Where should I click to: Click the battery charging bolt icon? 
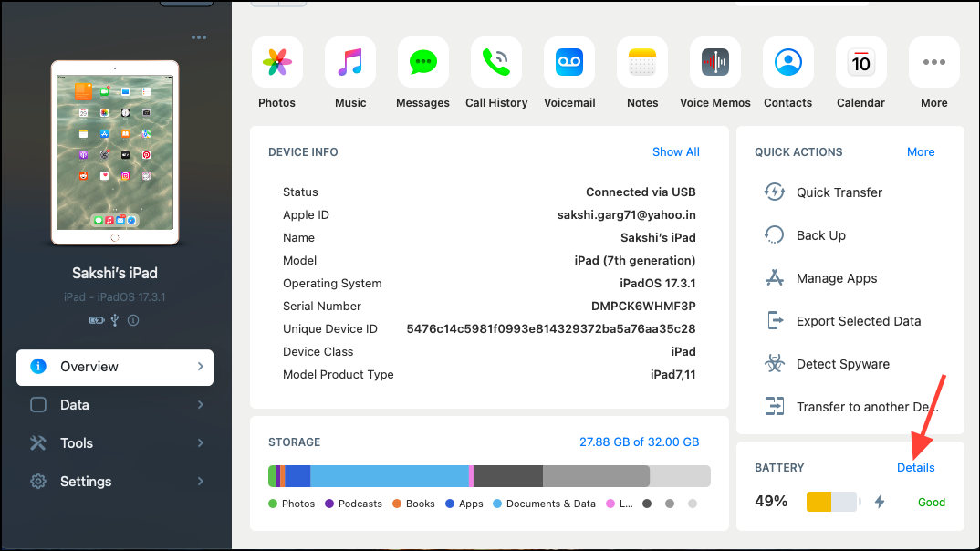coord(880,502)
